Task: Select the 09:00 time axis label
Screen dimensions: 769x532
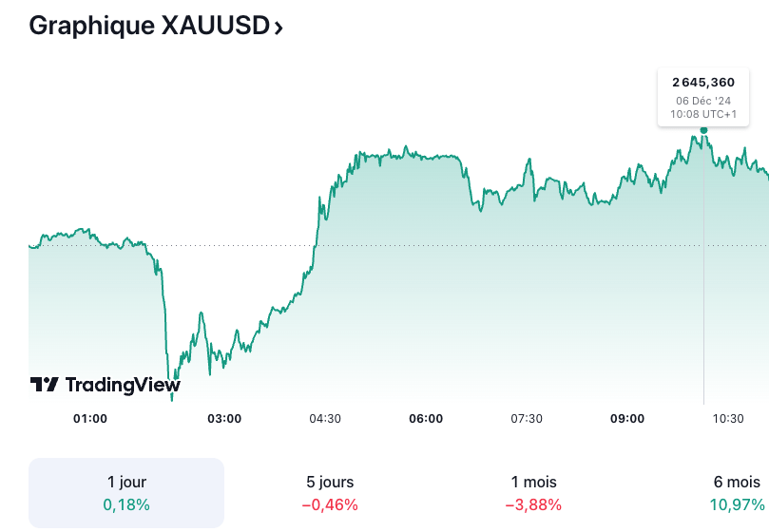Action: (x=627, y=419)
